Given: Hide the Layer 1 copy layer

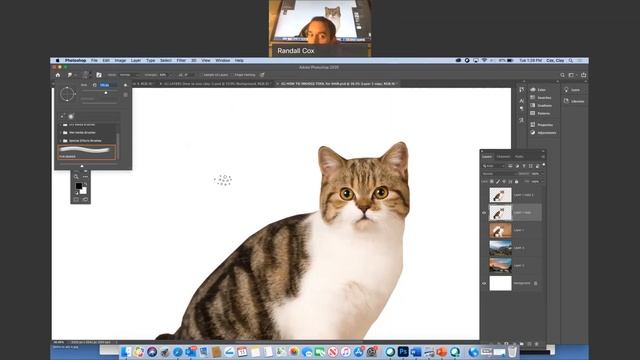Looking at the screenshot, I should (484, 213).
